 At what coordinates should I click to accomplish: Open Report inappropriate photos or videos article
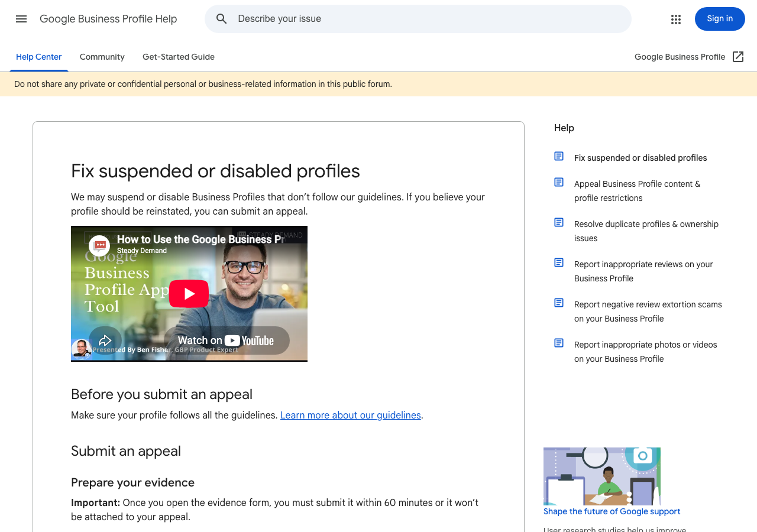pyautogui.click(x=646, y=352)
